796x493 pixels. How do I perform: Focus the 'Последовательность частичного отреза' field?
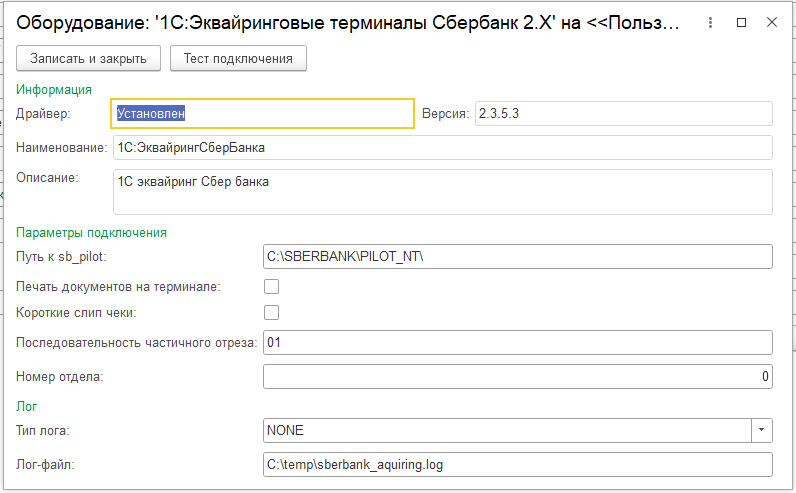[x=517, y=343]
